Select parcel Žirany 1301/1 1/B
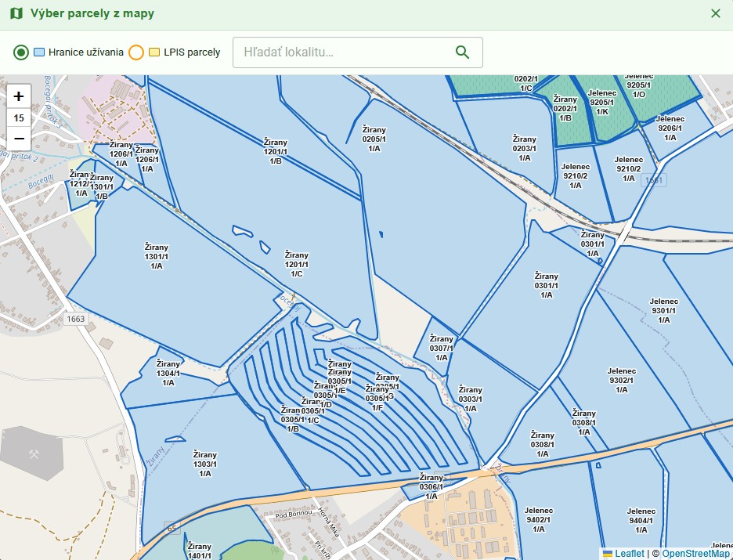733x560 pixels. 102,187
